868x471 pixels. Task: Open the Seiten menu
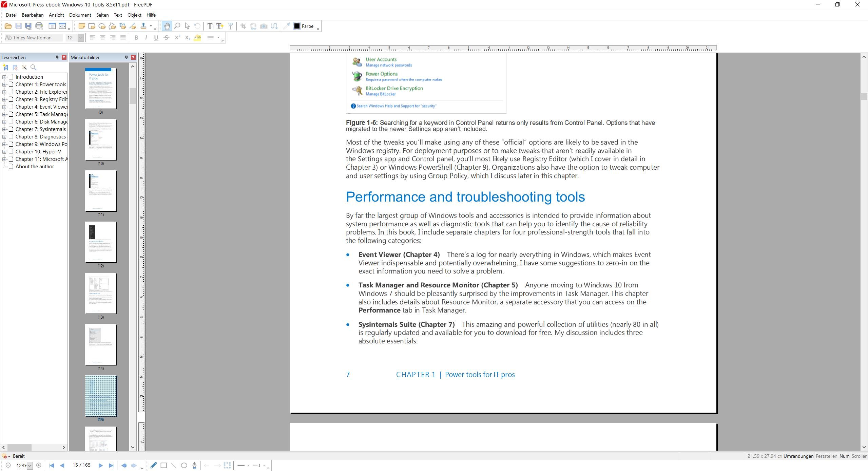(x=102, y=15)
